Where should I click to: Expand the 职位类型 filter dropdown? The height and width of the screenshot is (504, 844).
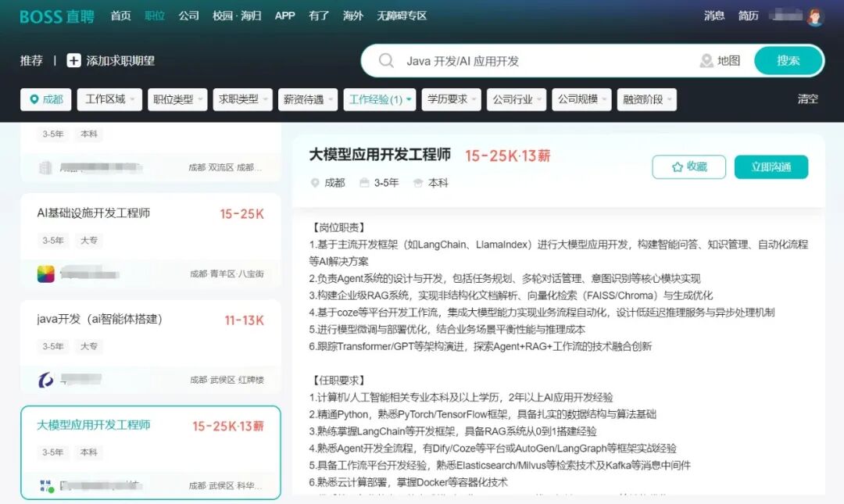177,99
